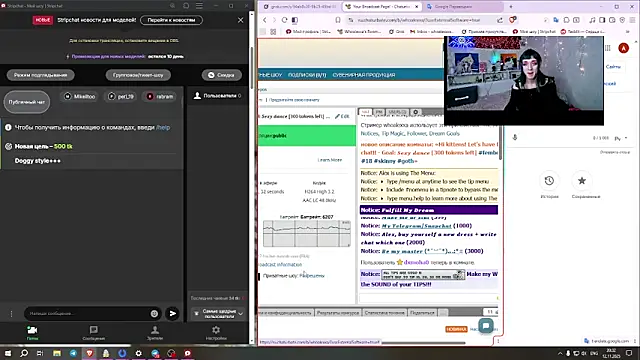The height and width of the screenshot is (360, 640).
Task: Open chat settings gear tab in Chaturbate
Action: [416, 112]
